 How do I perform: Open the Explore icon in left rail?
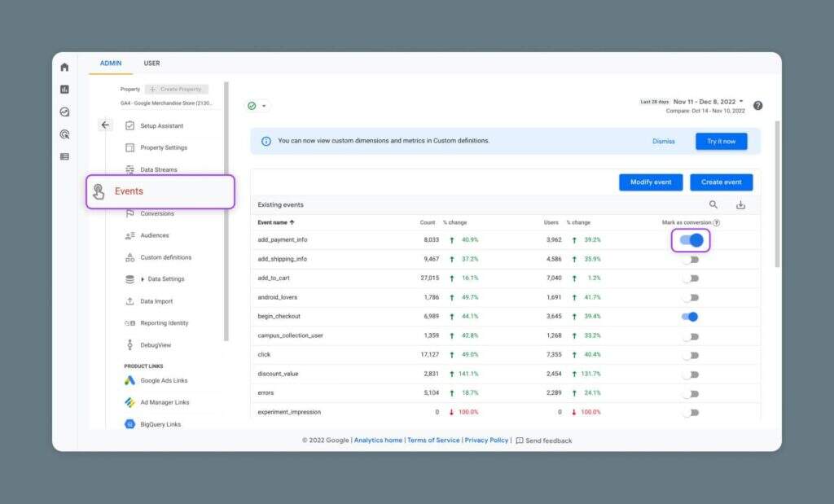coord(64,112)
